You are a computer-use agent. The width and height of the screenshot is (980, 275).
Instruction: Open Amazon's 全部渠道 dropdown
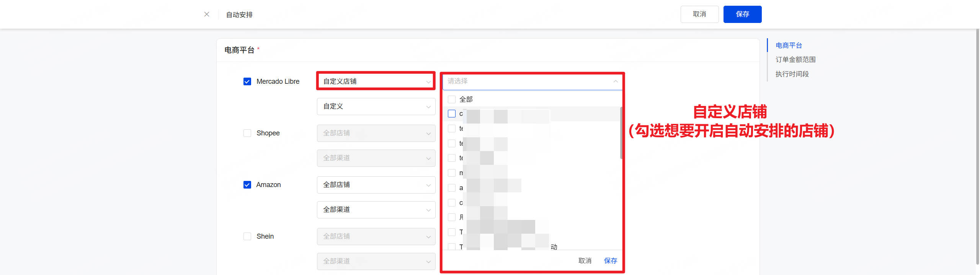[x=376, y=210]
